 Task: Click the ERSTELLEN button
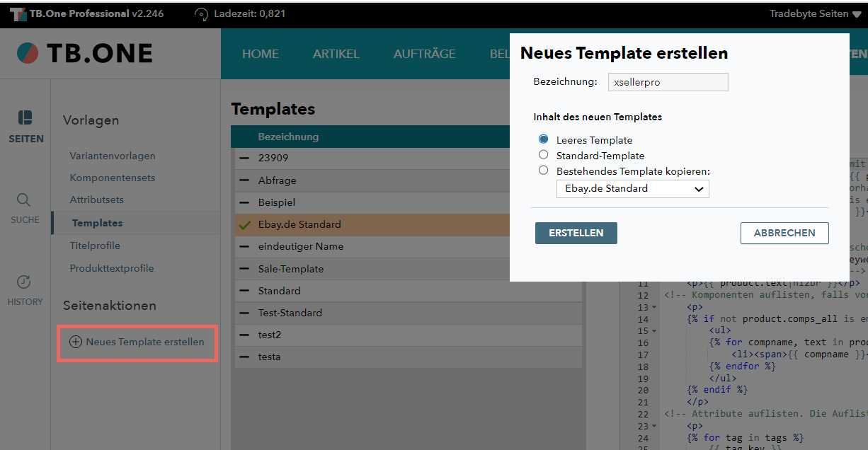(x=576, y=233)
